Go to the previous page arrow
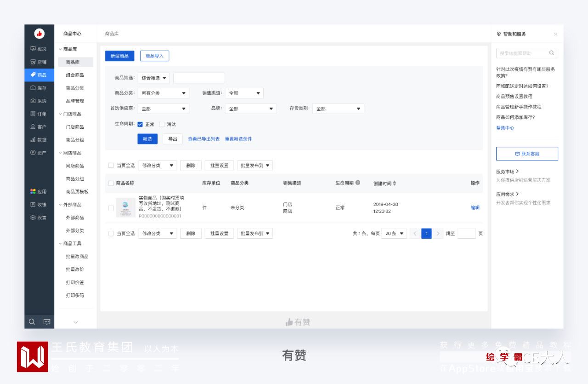The height and width of the screenshot is (384, 588). pyautogui.click(x=415, y=234)
